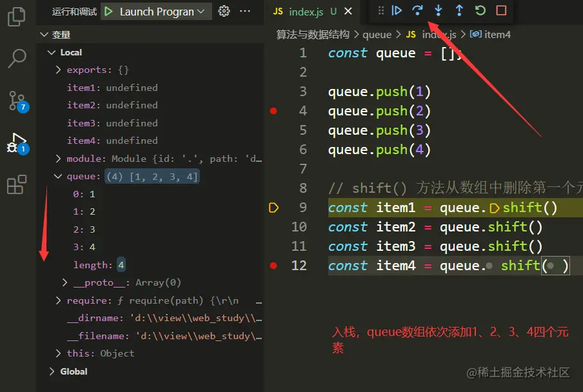Click breadcrumb item4 symbol
This screenshot has width=583, height=392.
(x=490, y=35)
